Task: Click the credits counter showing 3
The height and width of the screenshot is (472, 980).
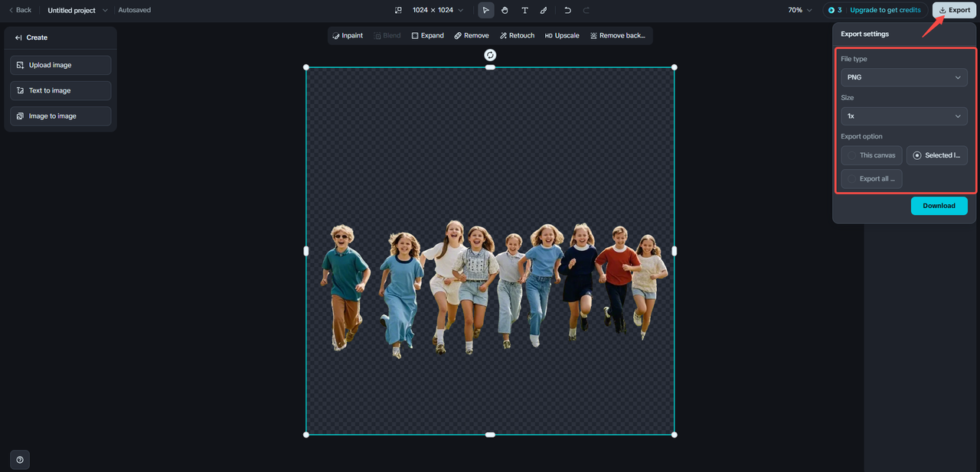Action: click(x=835, y=10)
